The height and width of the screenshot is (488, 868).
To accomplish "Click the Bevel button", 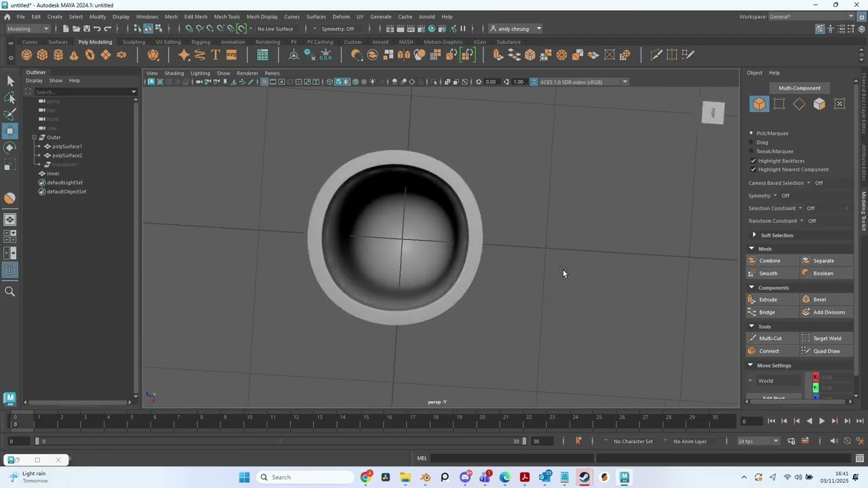I will click(825, 300).
